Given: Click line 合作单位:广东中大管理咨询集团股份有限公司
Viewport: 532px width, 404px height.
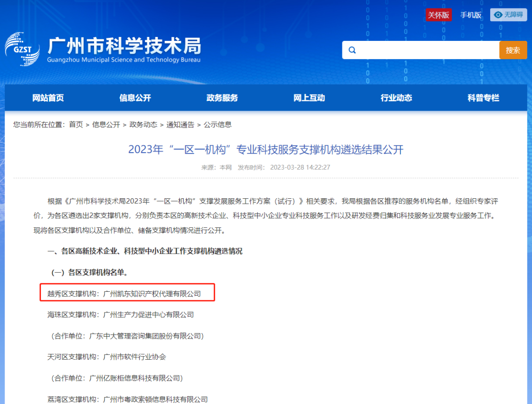Looking at the screenshot, I should [127, 336].
